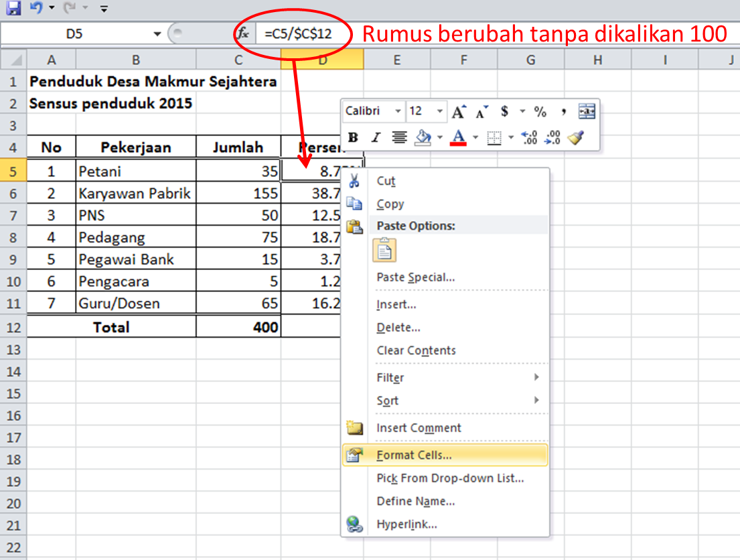Click title cell Penduduk Desa Makmur Sejahtera
740x560 pixels.
click(153, 81)
